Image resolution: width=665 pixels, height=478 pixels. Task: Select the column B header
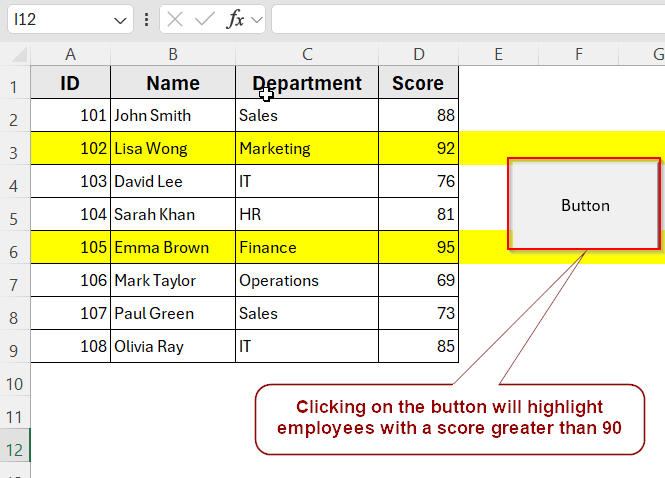pyautogui.click(x=173, y=54)
